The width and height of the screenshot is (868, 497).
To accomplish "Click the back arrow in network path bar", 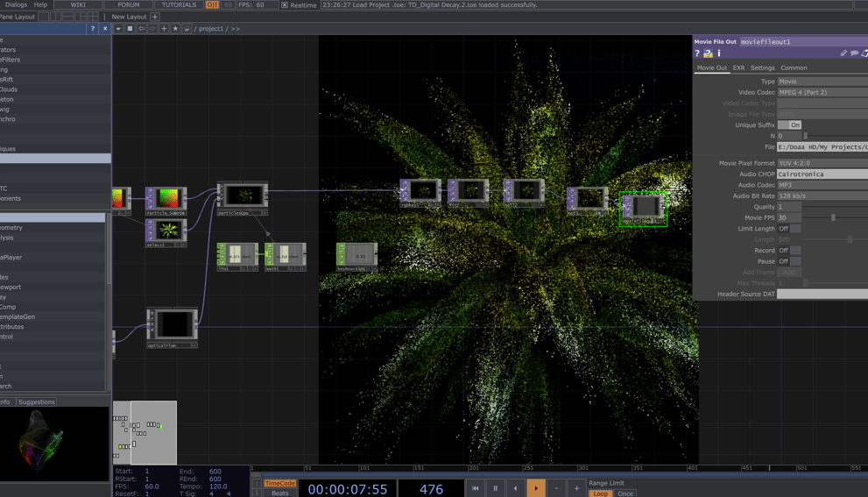I will pos(141,28).
